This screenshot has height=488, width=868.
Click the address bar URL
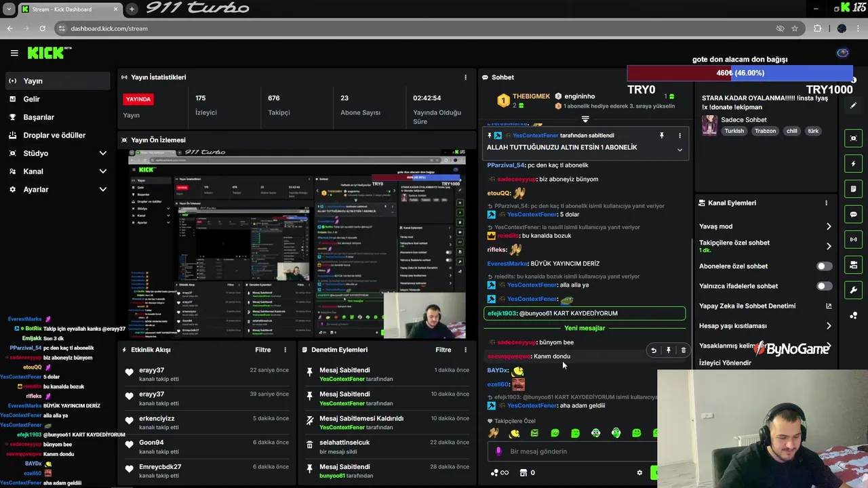pyautogui.click(x=109, y=28)
